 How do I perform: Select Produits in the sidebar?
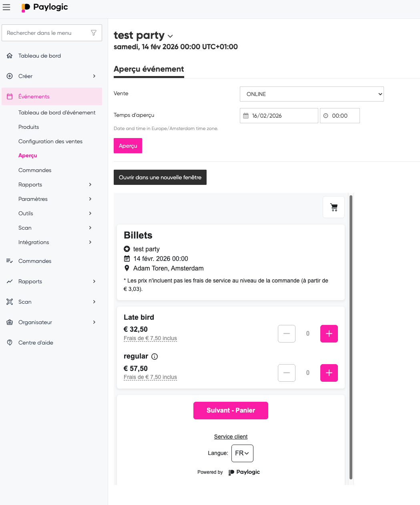coord(29,127)
